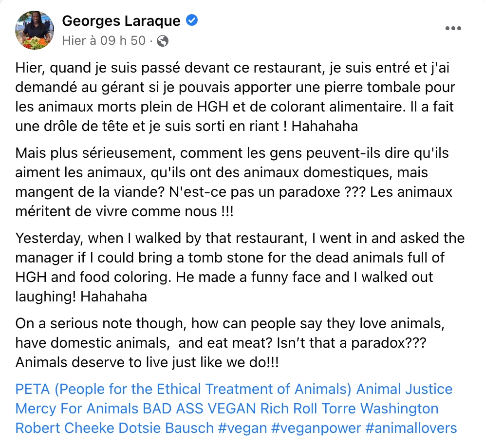Click the #veganpower hashtag
This screenshot has width=484, height=448.
316,428
